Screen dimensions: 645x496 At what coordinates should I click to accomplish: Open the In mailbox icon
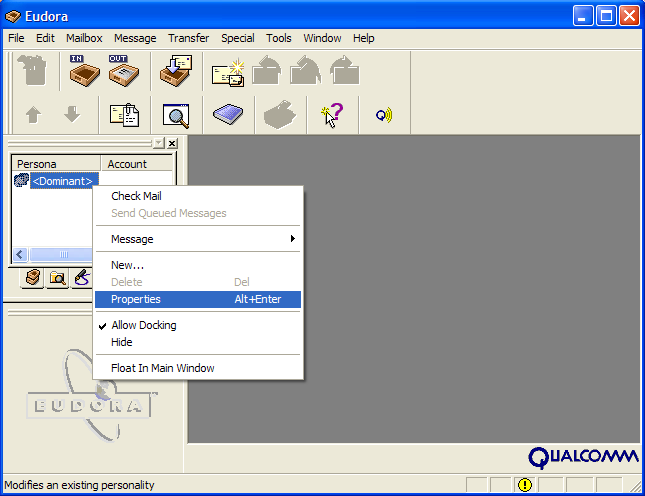[x=84, y=71]
